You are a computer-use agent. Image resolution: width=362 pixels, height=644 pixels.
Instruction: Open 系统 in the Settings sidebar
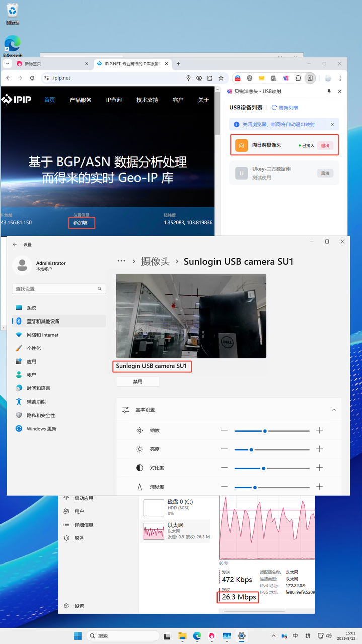59,308
